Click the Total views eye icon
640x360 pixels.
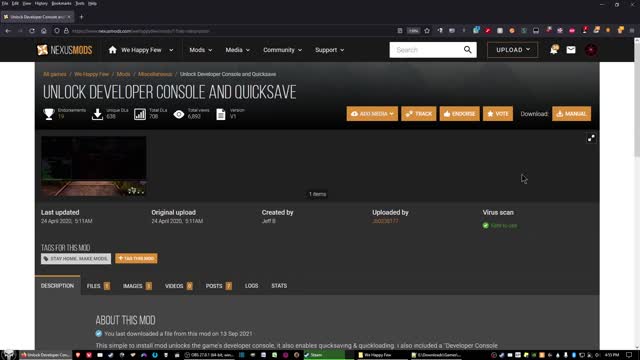[179, 114]
